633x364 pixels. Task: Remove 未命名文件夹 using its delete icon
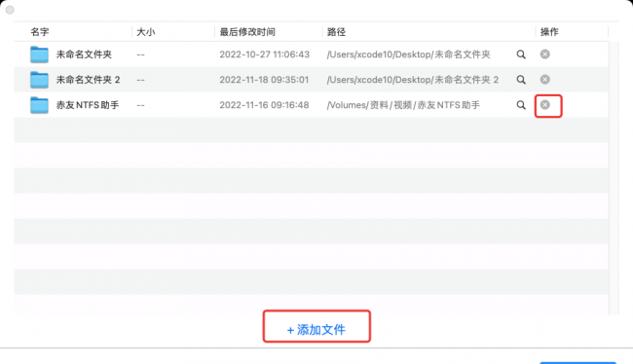click(545, 55)
